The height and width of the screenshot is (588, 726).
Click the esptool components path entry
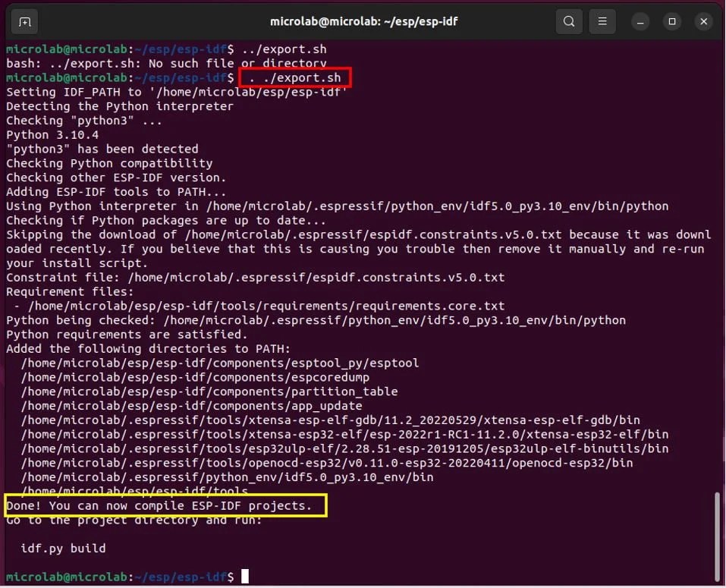coord(212,363)
